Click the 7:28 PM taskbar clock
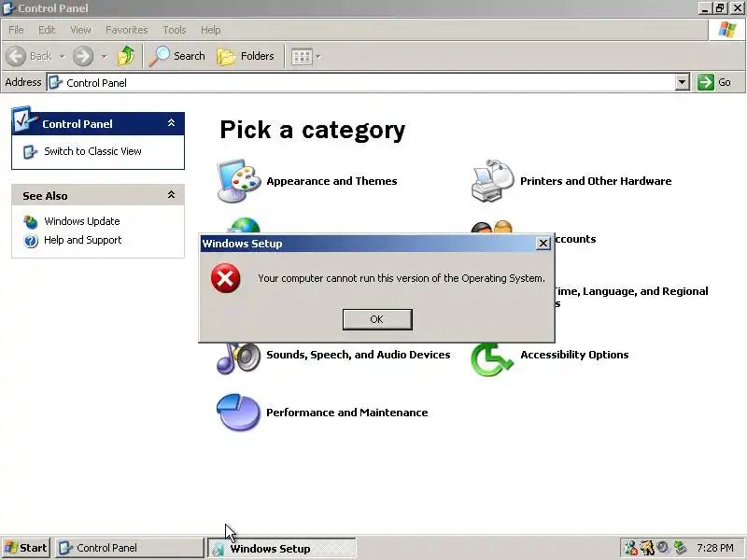Screen dimensions: 747x560 (714, 548)
